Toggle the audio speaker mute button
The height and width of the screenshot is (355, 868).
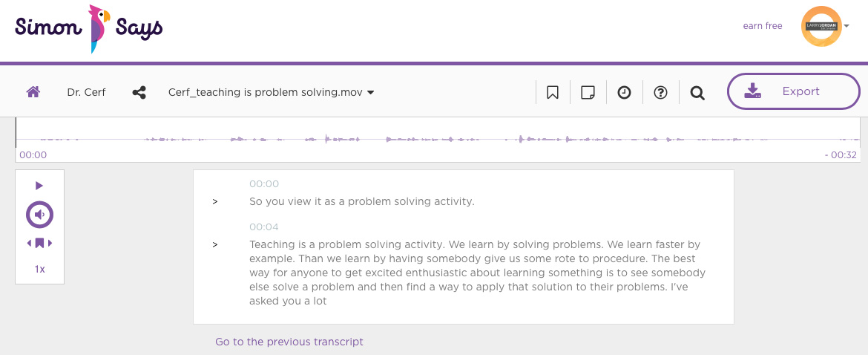tap(39, 215)
